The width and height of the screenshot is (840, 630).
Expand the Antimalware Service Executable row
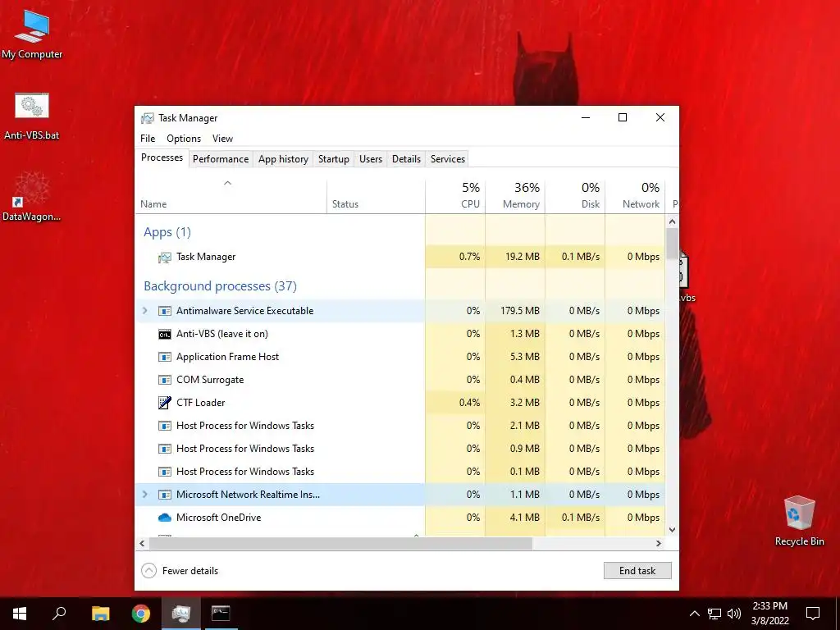[144, 311]
